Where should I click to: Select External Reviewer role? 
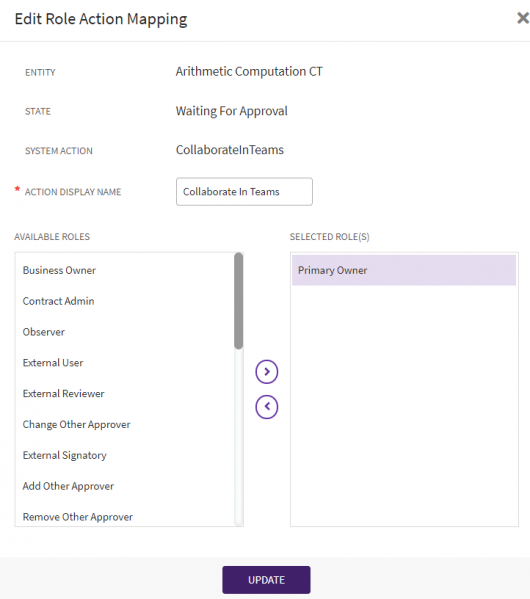point(125,393)
